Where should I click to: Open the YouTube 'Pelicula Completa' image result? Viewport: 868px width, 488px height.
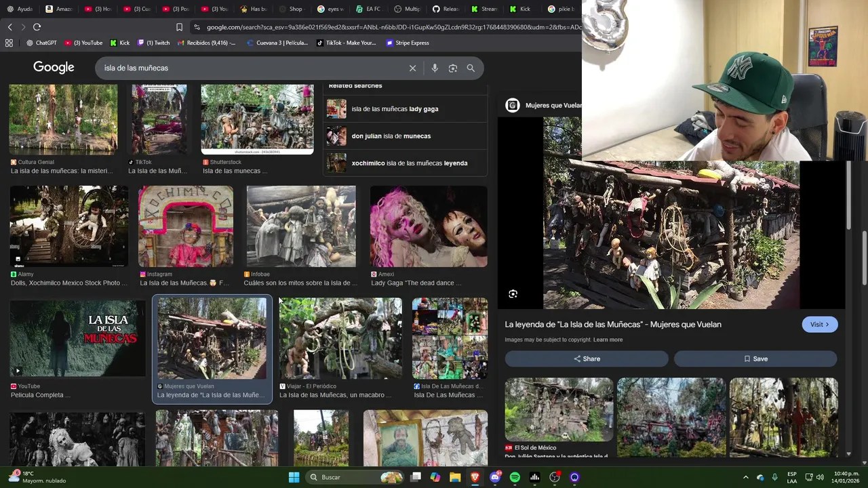tap(77, 338)
